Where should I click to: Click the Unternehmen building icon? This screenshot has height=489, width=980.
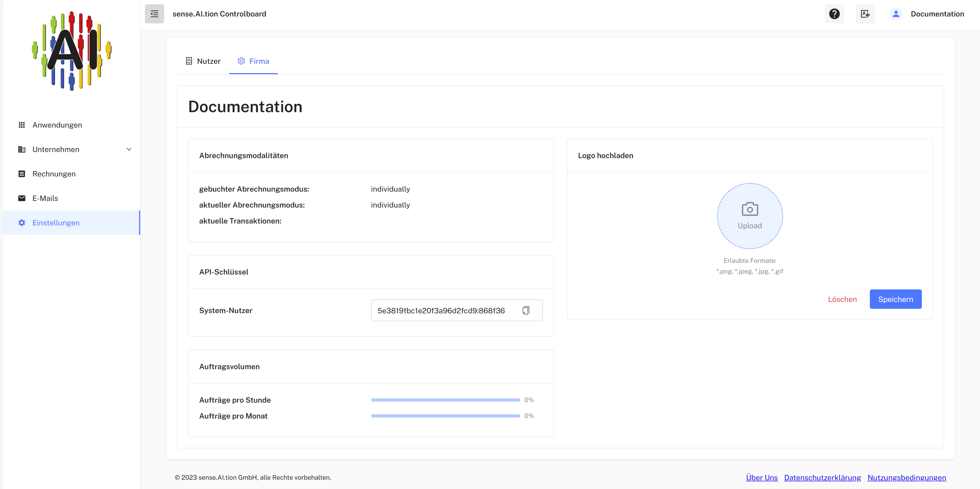click(x=22, y=149)
